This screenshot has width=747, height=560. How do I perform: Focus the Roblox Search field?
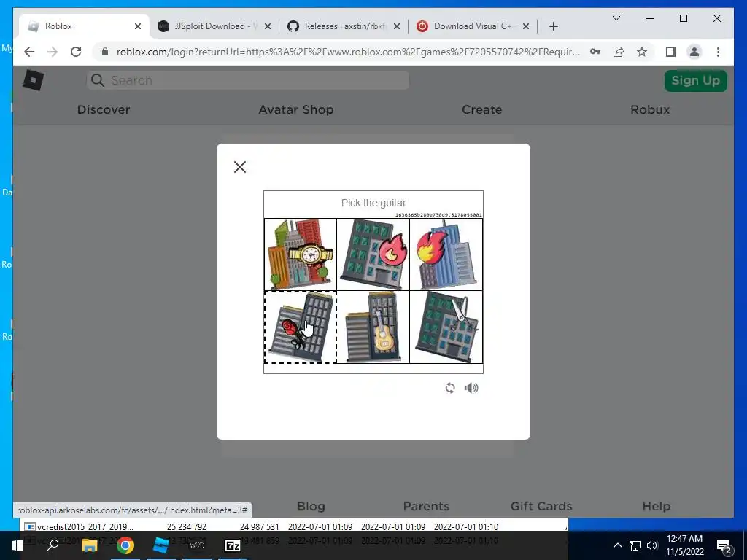tap(248, 80)
